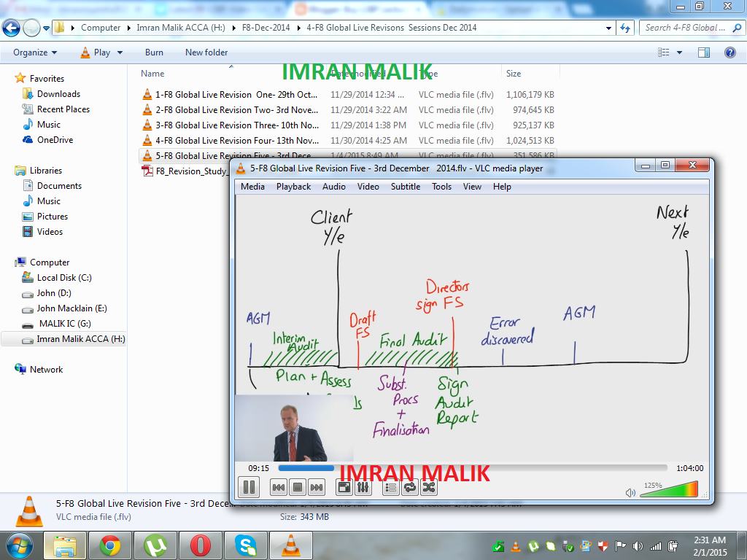Open VLC Audio menu
Image resolution: width=747 pixels, height=560 pixels.
point(334,187)
